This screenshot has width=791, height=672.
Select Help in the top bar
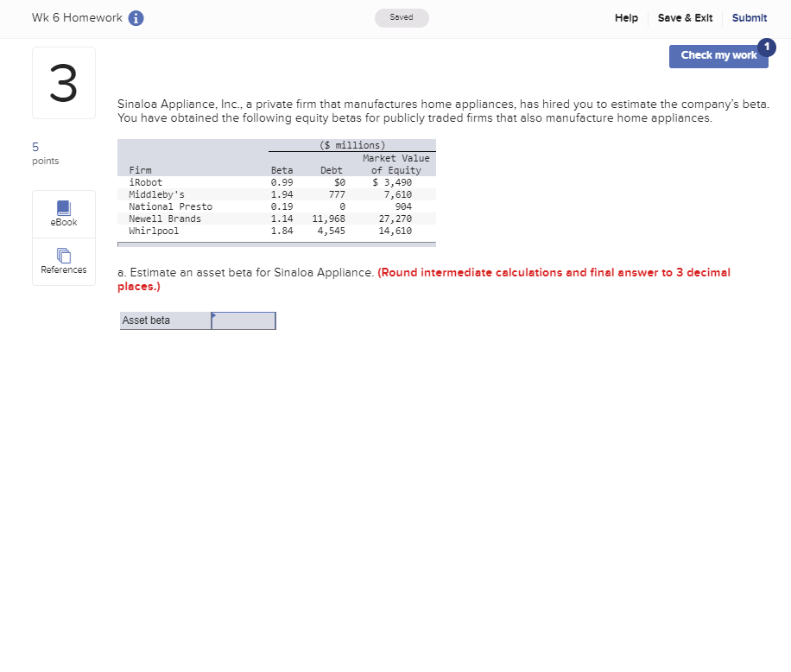[x=626, y=17]
